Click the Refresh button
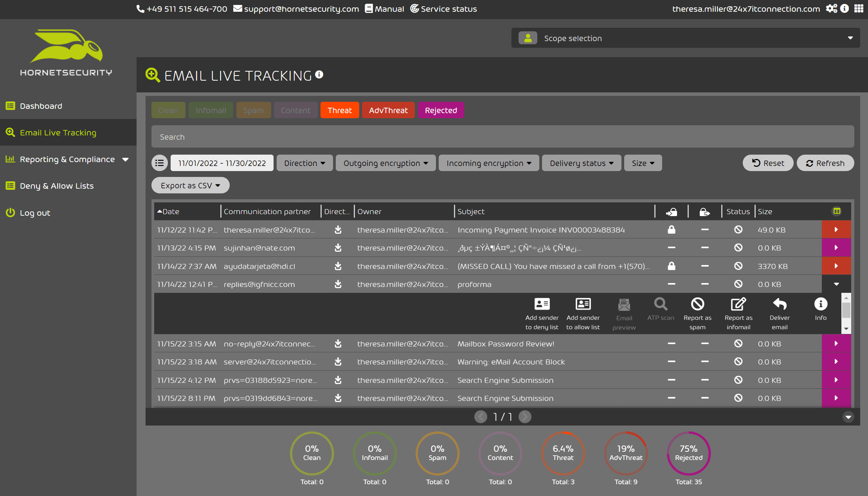This screenshot has height=496, width=868. [825, 163]
